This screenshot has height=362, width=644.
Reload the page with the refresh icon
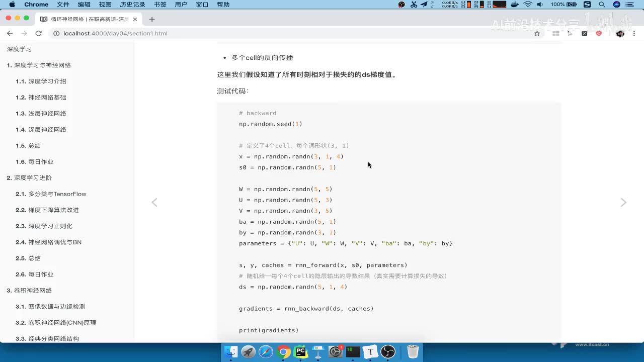(38, 33)
